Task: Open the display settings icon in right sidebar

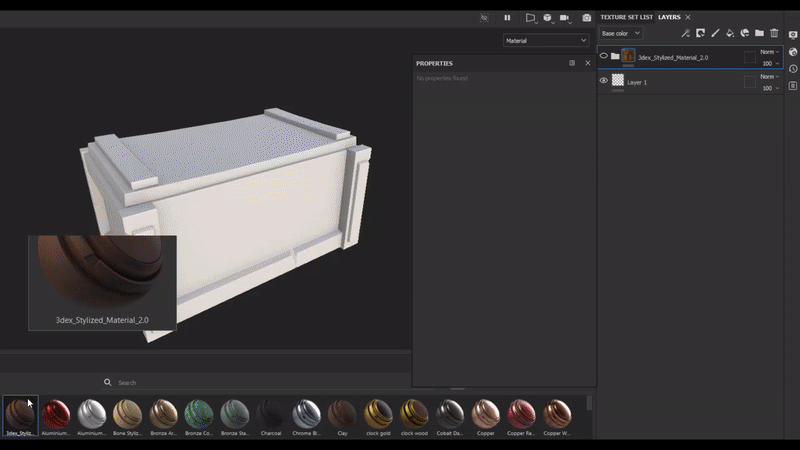Action: pyautogui.click(x=793, y=35)
